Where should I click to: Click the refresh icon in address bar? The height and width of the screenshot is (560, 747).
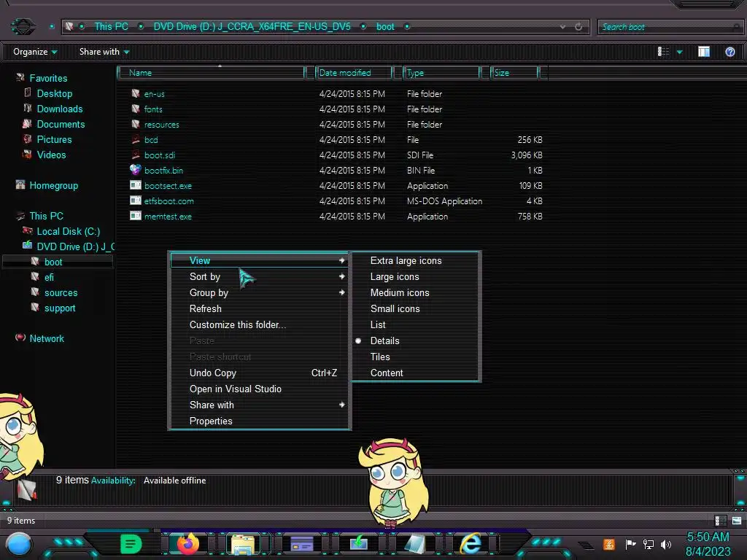click(578, 27)
